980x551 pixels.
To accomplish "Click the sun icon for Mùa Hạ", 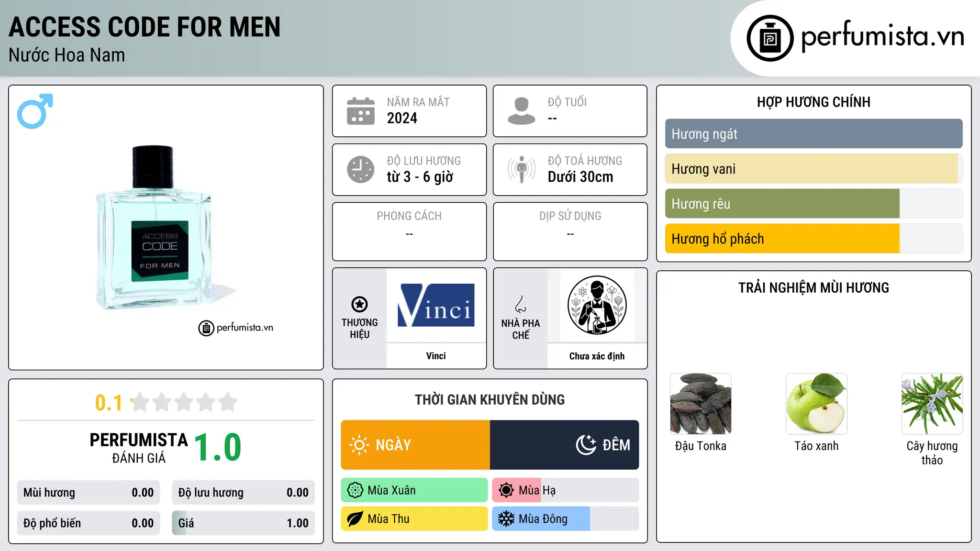I will 506,490.
